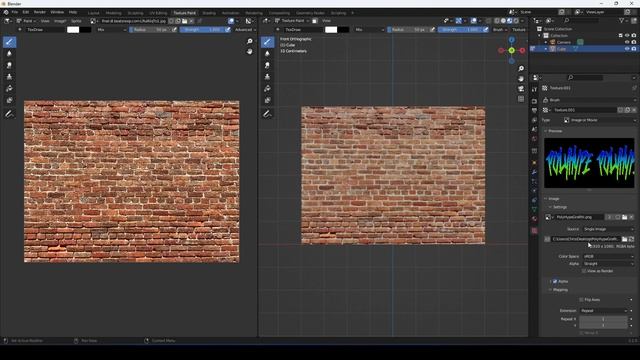Open the Render menu

click(40, 12)
